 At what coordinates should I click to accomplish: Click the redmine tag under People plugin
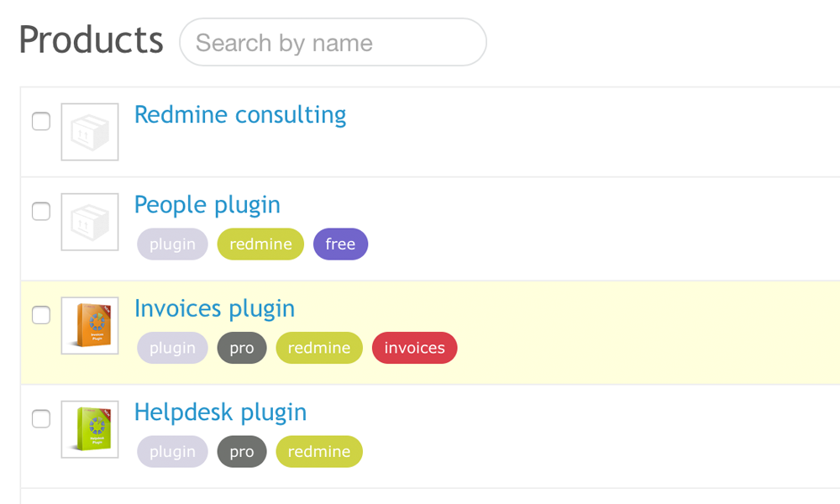click(x=260, y=244)
